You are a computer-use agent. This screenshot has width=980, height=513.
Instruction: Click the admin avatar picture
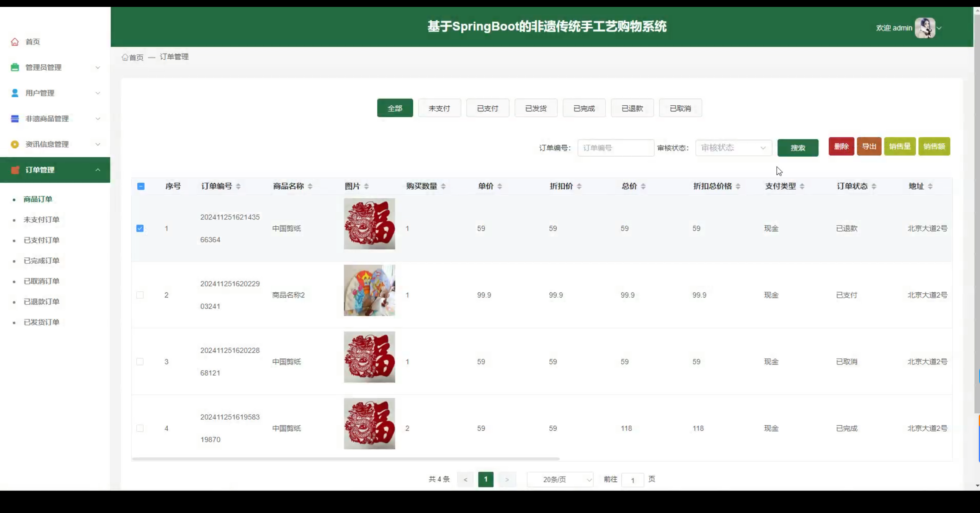pos(924,28)
